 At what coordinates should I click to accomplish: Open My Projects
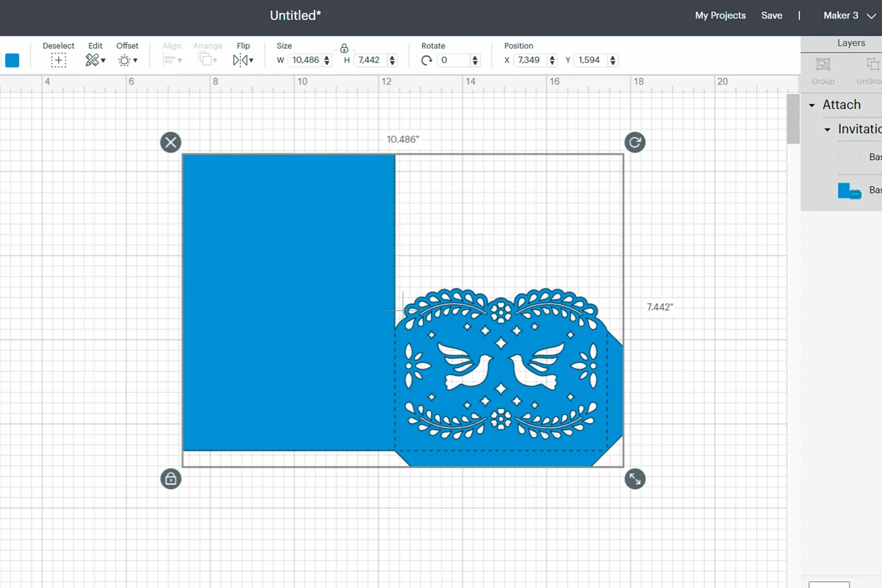720,16
